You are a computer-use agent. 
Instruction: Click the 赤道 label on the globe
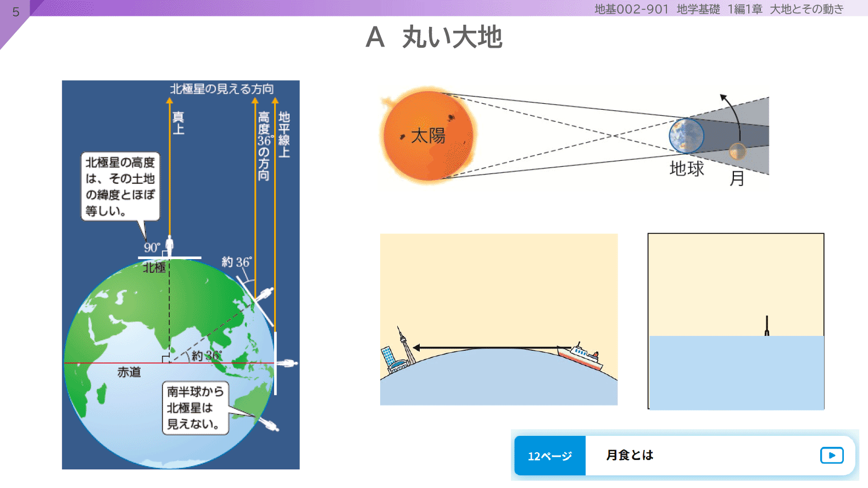pyautogui.click(x=129, y=372)
